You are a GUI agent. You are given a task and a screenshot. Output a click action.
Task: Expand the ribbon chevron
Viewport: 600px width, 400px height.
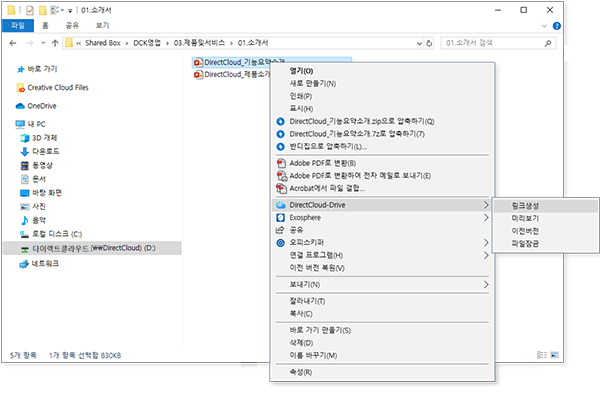click(544, 26)
